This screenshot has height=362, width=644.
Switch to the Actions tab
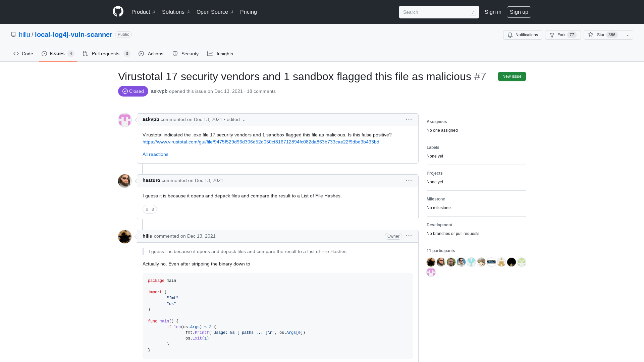click(x=151, y=54)
